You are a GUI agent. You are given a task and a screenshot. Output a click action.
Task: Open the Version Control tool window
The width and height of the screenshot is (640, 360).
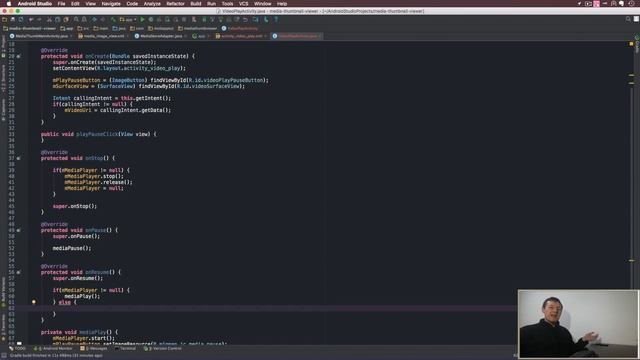point(162,349)
